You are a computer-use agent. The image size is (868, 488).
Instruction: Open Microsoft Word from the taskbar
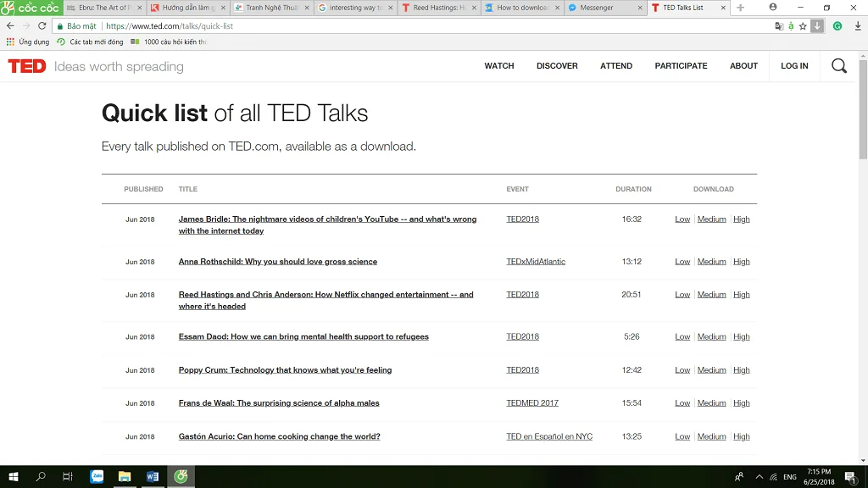click(153, 476)
